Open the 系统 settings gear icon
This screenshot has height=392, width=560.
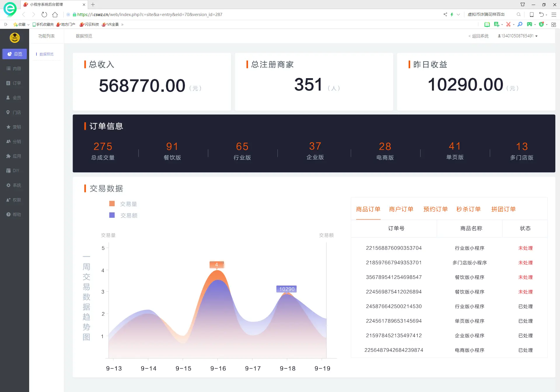pyautogui.click(x=8, y=185)
